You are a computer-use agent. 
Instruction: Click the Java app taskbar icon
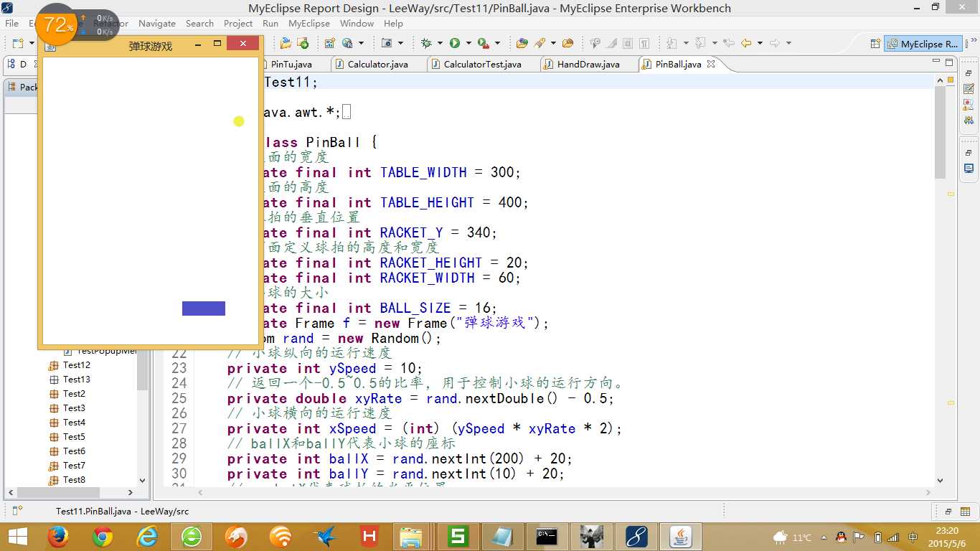680,537
